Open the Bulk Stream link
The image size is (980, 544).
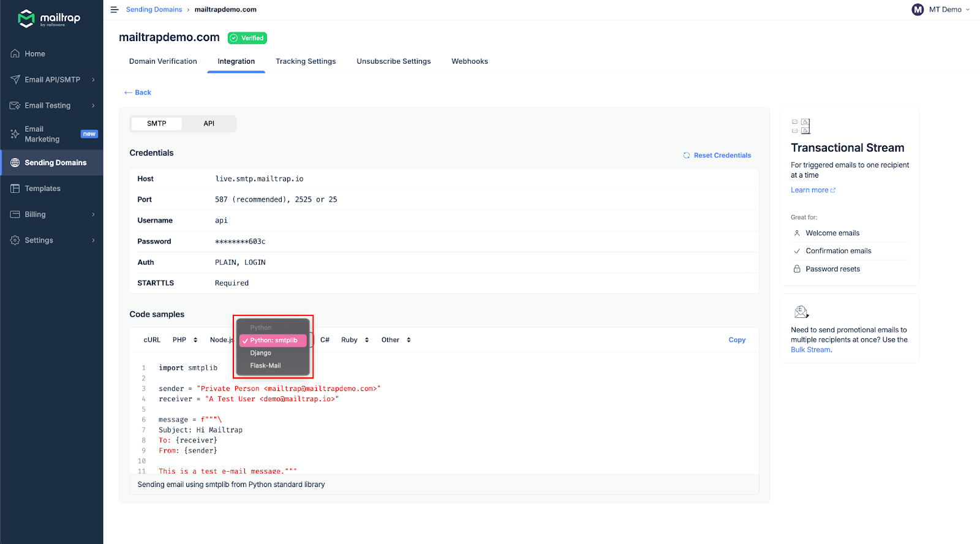click(x=810, y=350)
